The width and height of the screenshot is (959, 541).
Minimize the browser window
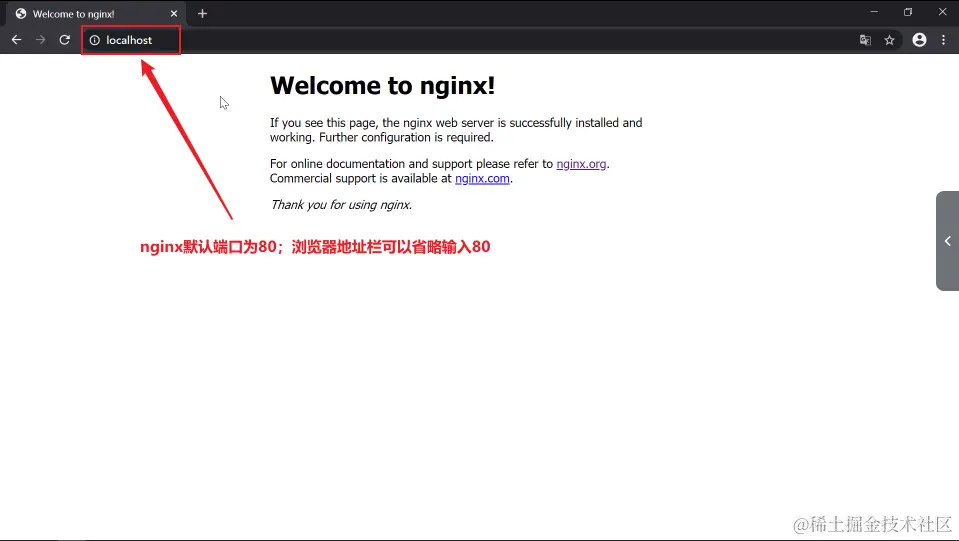click(874, 12)
